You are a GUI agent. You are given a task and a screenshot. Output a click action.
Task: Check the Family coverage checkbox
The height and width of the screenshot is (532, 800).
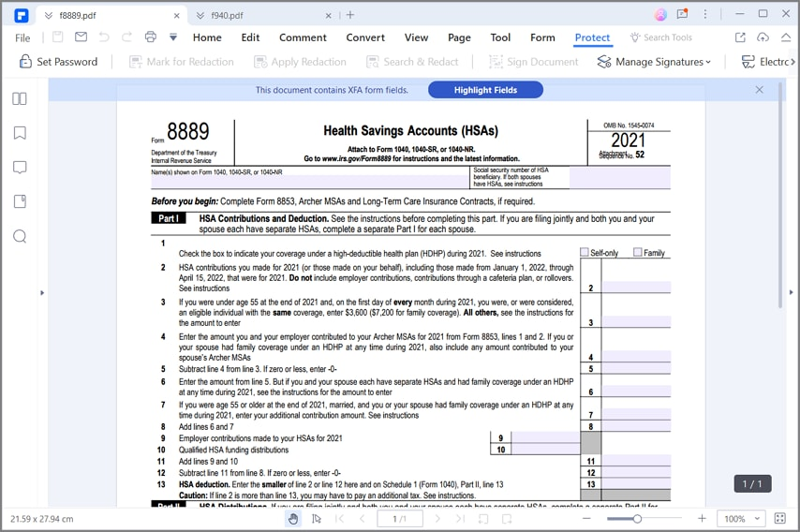coord(638,252)
